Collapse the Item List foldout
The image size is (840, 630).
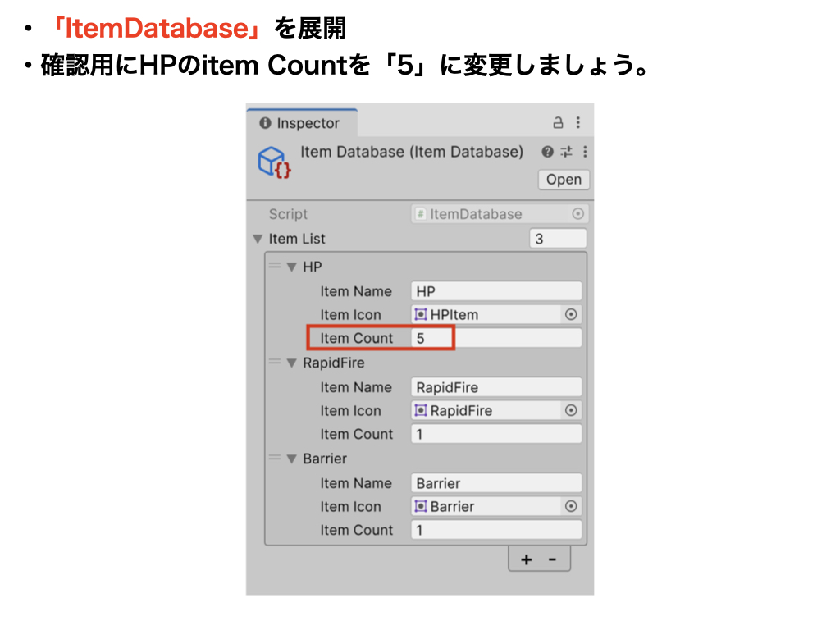pos(258,239)
